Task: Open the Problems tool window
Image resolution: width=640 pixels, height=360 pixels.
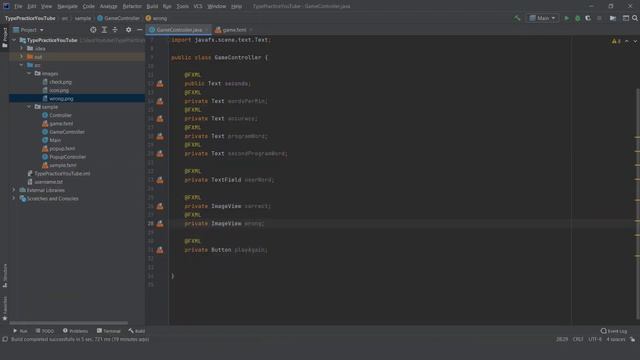Action: pyautogui.click(x=75, y=331)
